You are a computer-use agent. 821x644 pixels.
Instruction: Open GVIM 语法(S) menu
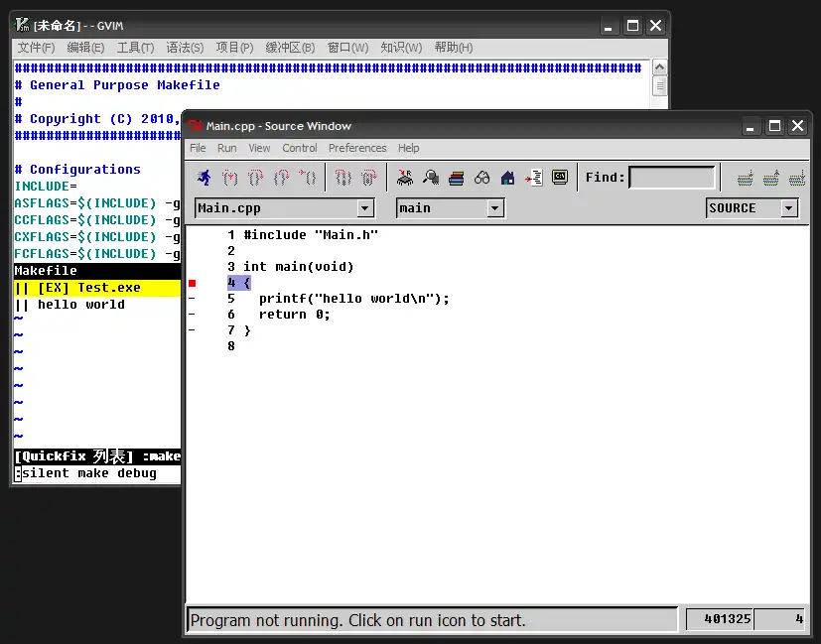(x=185, y=48)
